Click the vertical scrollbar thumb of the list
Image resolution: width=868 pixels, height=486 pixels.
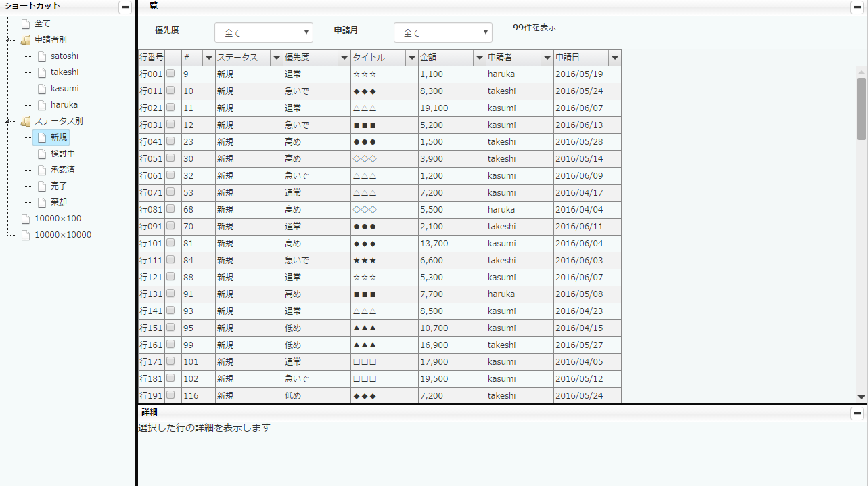(x=861, y=108)
